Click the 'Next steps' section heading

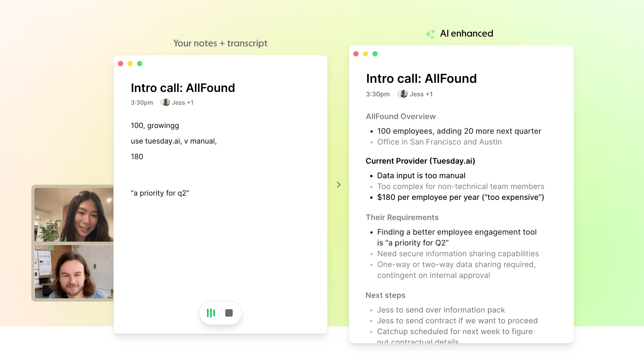click(x=385, y=295)
